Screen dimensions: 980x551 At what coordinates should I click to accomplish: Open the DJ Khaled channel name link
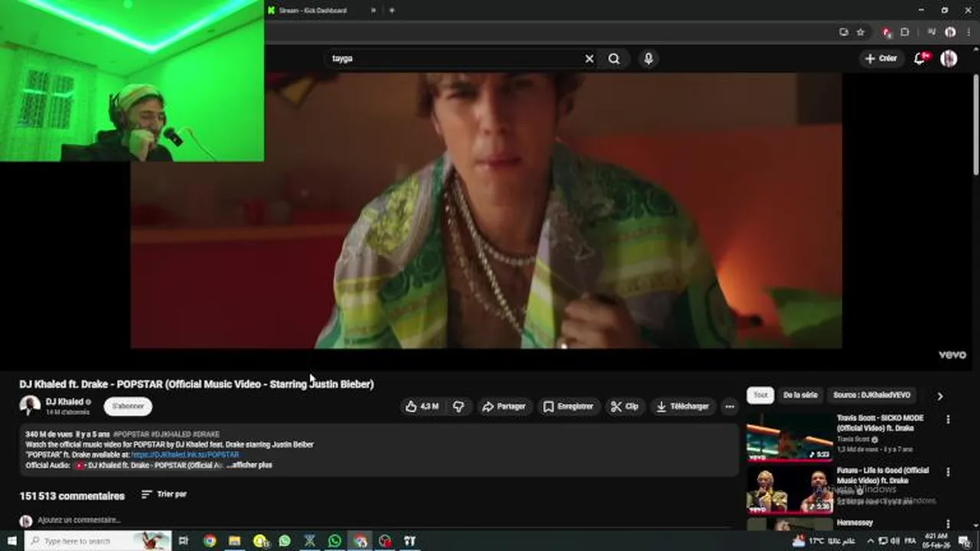point(64,402)
